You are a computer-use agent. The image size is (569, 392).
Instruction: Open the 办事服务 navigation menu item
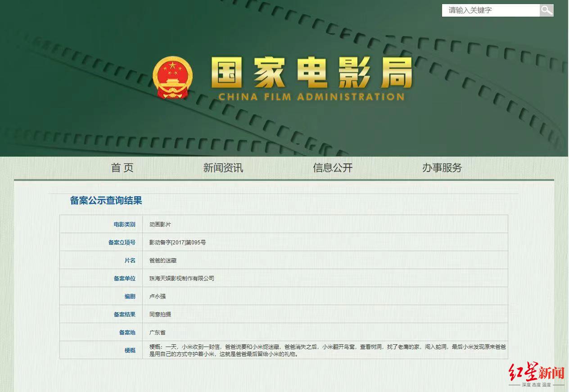[442, 168]
